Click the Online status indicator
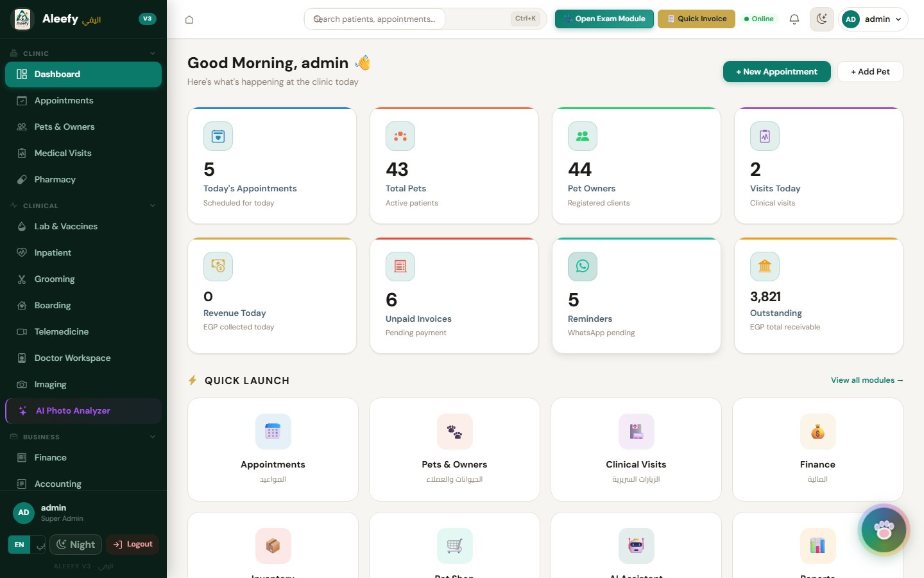The height and width of the screenshot is (578, 924). (x=758, y=19)
